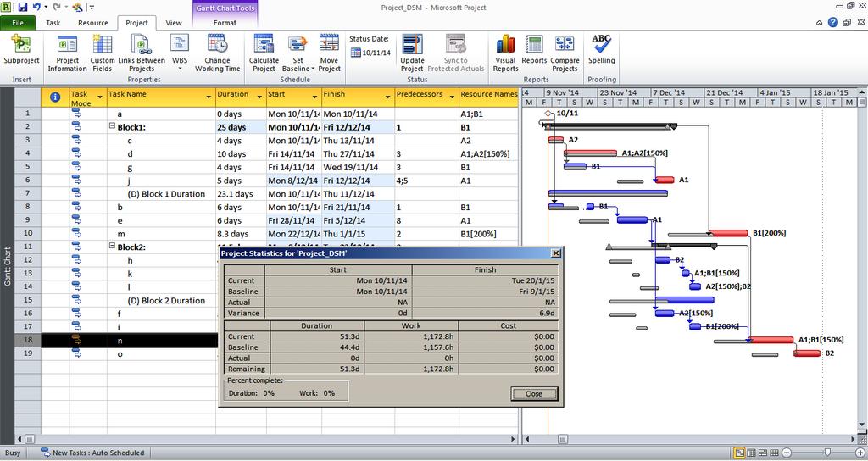Click the Gantt Chart vertical view bar label

coord(7,266)
